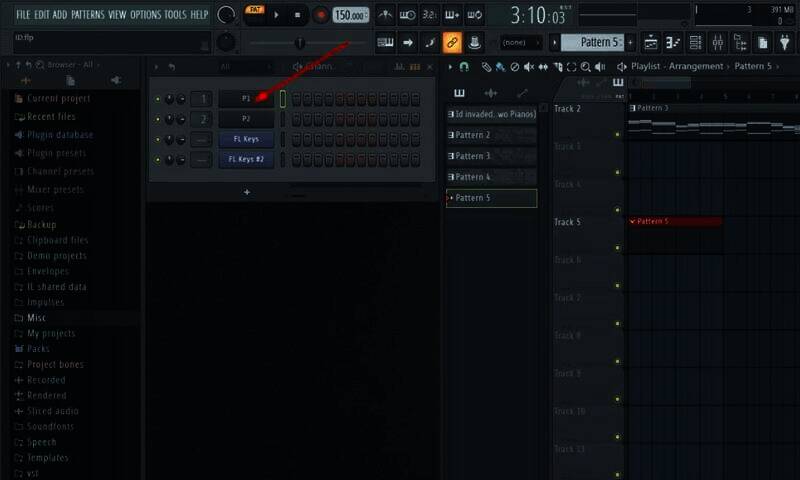Create new pattern with plus button

pyautogui.click(x=631, y=43)
